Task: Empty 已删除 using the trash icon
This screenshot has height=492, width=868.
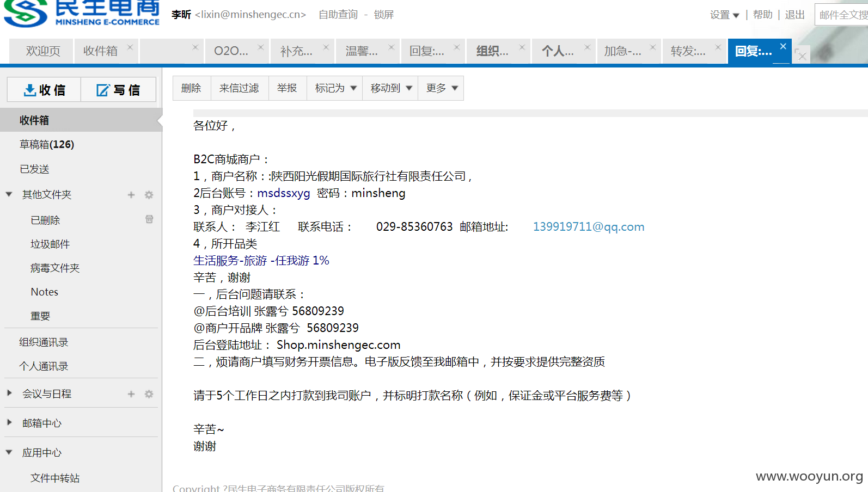Action: [x=149, y=219]
